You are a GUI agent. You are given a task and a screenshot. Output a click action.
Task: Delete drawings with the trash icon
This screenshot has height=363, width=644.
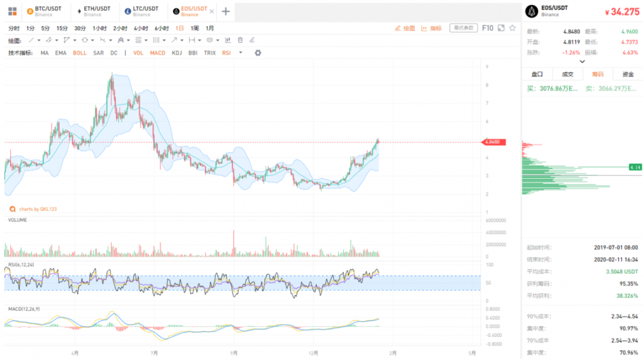240,40
